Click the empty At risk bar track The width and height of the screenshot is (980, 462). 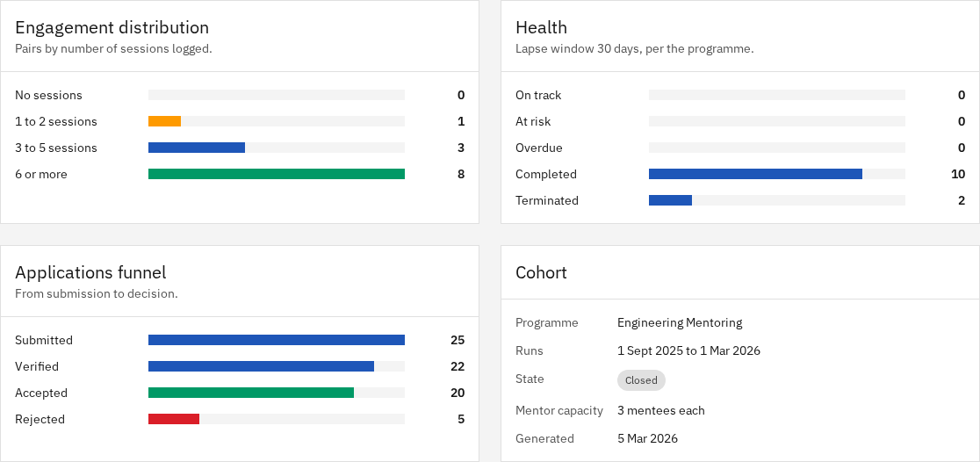click(x=777, y=121)
